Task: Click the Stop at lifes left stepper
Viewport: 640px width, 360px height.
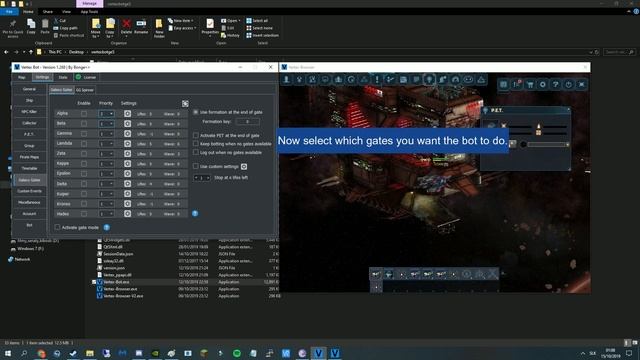Action: [x=202, y=178]
